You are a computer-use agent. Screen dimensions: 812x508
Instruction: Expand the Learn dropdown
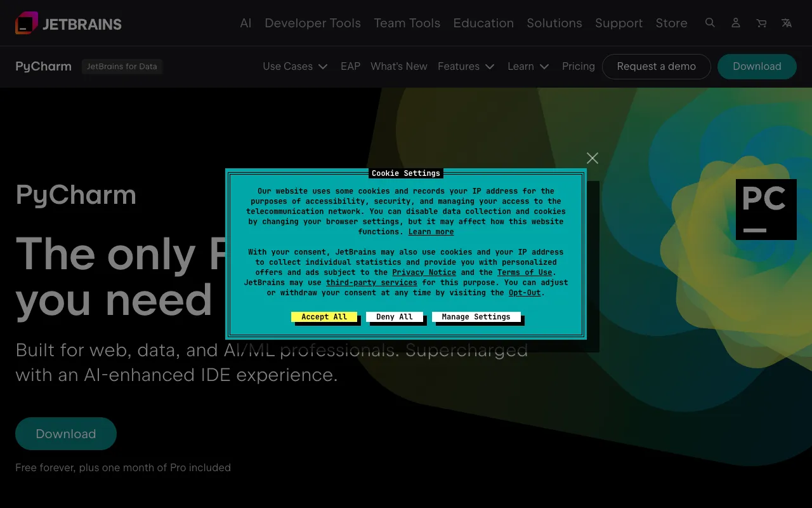528,66
